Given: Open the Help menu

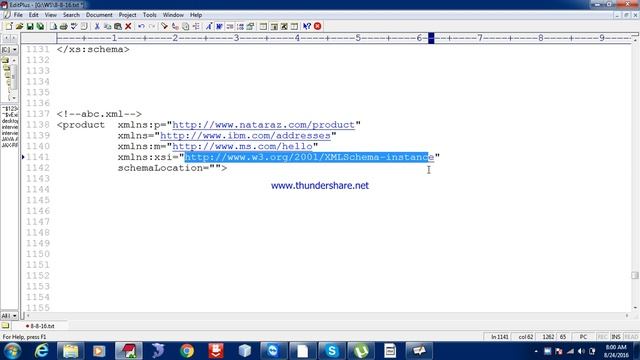Looking at the screenshot, I should pyautogui.click(x=196, y=15).
